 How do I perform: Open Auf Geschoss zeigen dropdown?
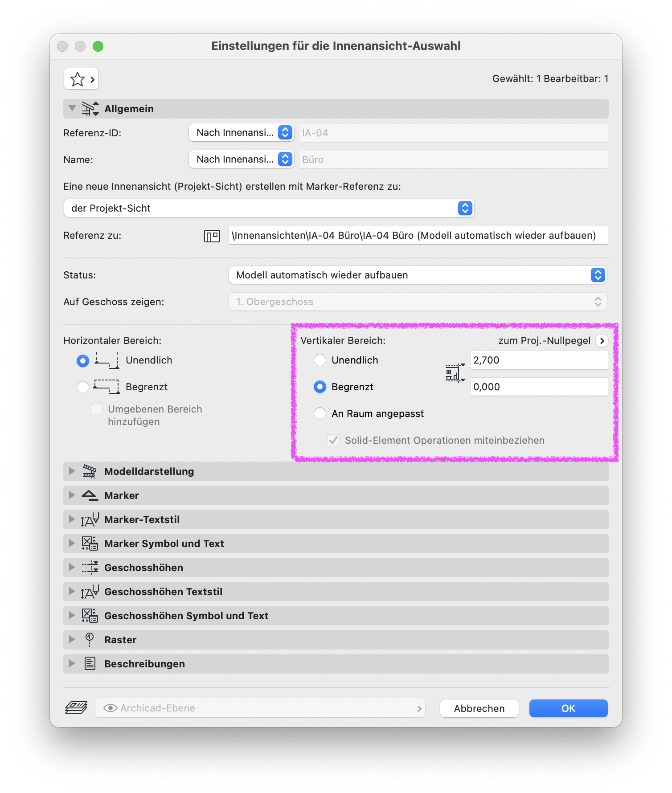tap(418, 302)
